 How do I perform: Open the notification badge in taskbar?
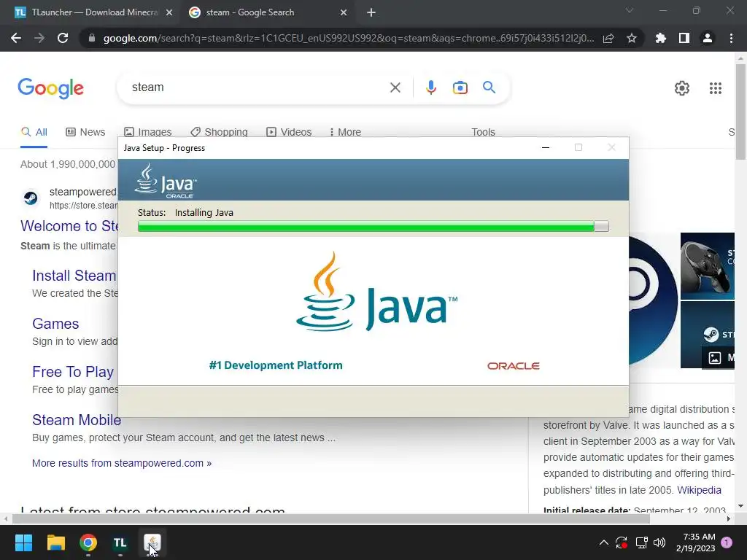pos(727,542)
